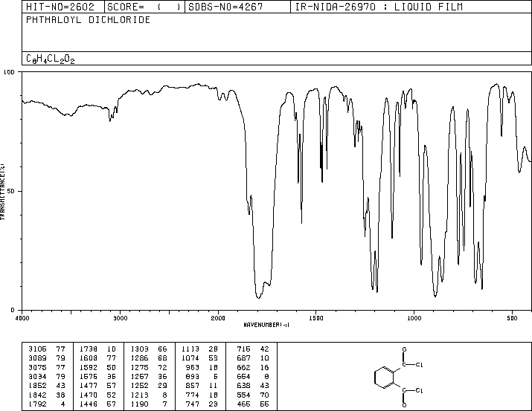Image resolution: width=532 pixels, height=411 pixels.
Task: Click the SCORE= header field
Action: click(x=144, y=7)
